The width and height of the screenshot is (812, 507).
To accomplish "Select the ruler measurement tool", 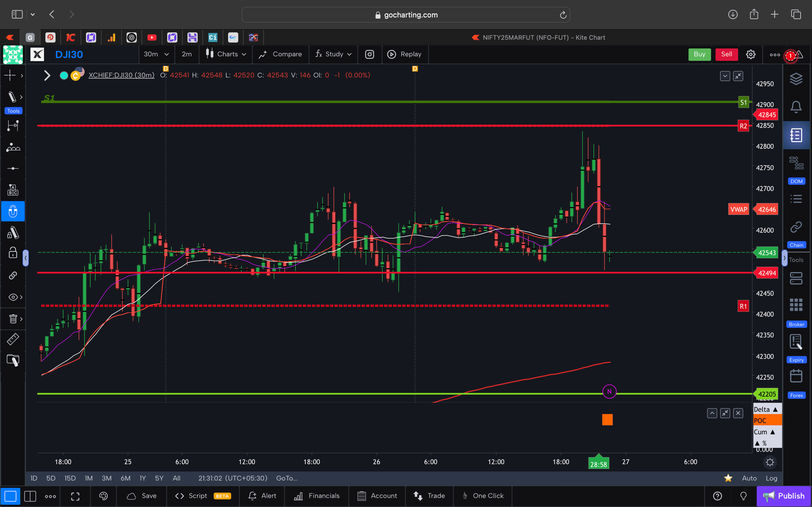I will coord(13,339).
